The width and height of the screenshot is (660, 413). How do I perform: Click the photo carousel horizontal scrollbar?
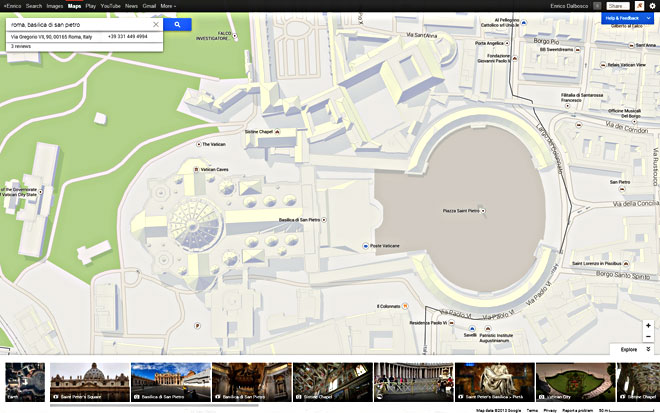point(154,405)
